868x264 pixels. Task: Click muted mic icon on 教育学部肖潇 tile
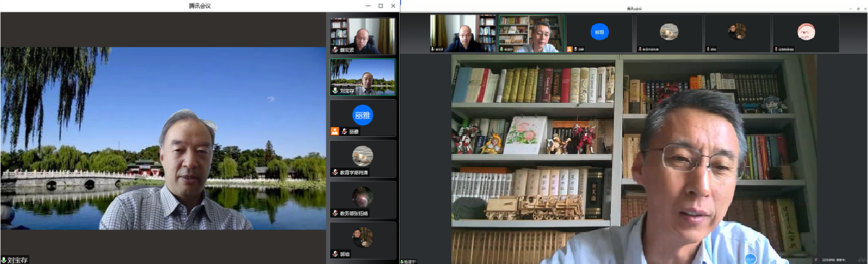click(335, 172)
